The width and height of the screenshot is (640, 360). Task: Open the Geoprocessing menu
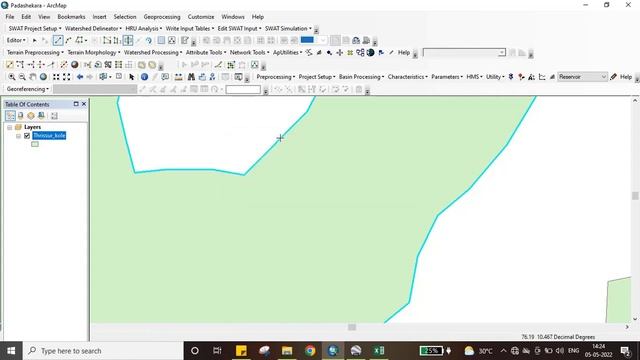tap(162, 17)
